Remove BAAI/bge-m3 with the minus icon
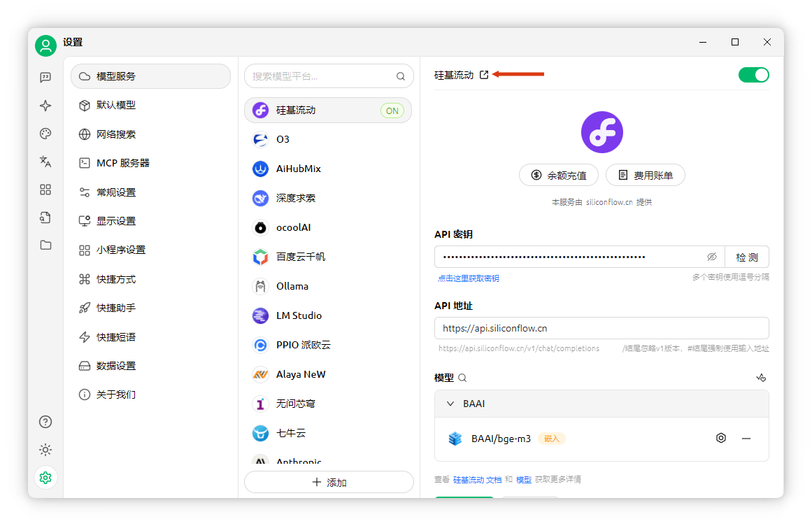Viewport: 812px width, 526px height. click(746, 439)
